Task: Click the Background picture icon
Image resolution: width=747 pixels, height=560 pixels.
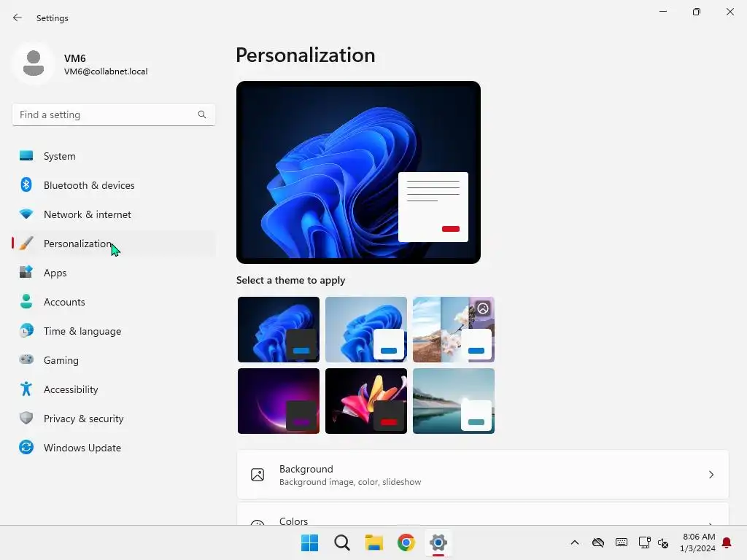Action: (x=258, y=475)
